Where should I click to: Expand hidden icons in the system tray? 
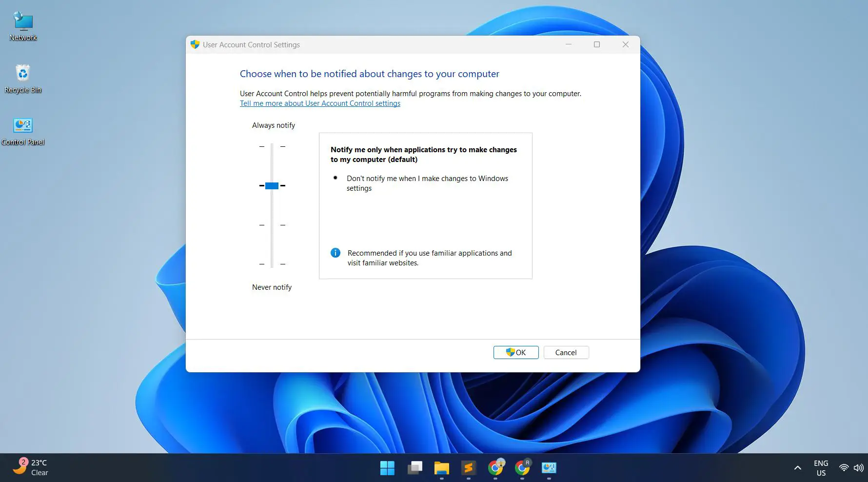coord(797,467)
